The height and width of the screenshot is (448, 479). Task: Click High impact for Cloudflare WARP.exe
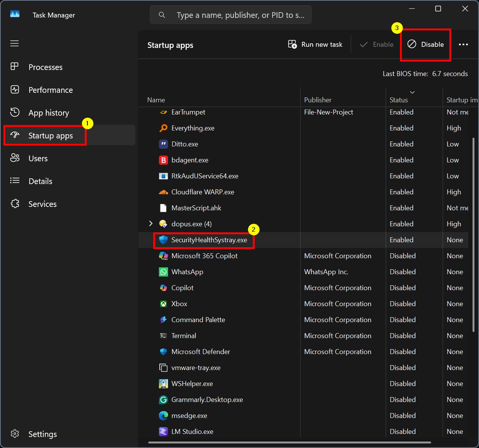pyautogui.click(x=454, y=192)
